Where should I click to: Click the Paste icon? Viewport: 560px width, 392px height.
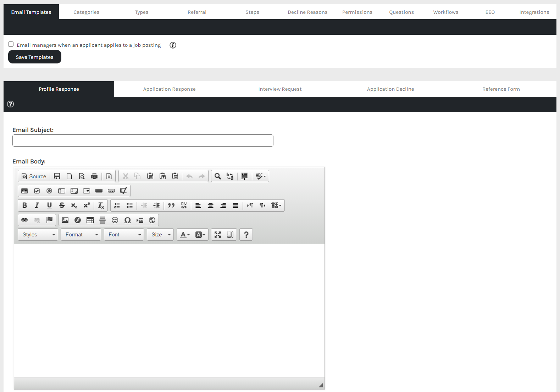150,176
